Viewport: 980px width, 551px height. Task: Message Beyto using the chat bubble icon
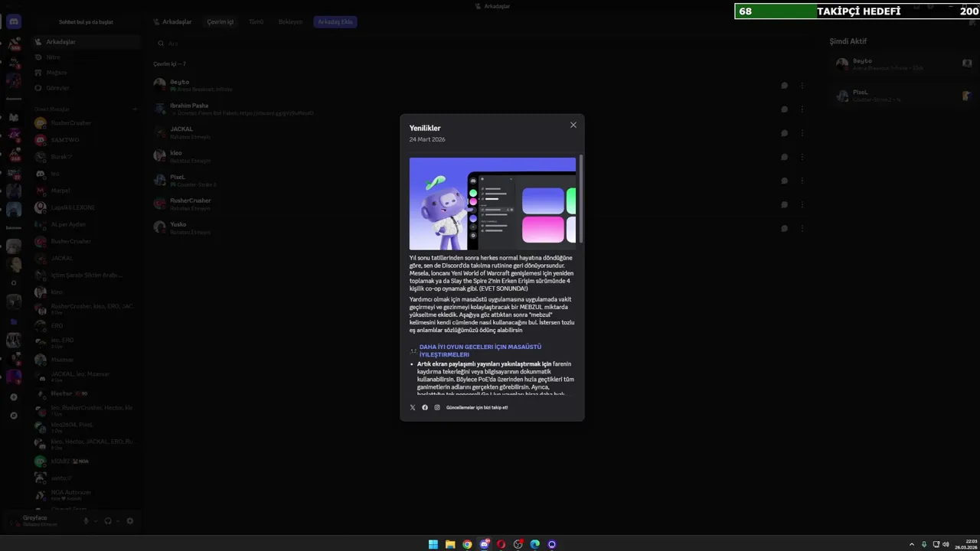click(x=784, y=86)
